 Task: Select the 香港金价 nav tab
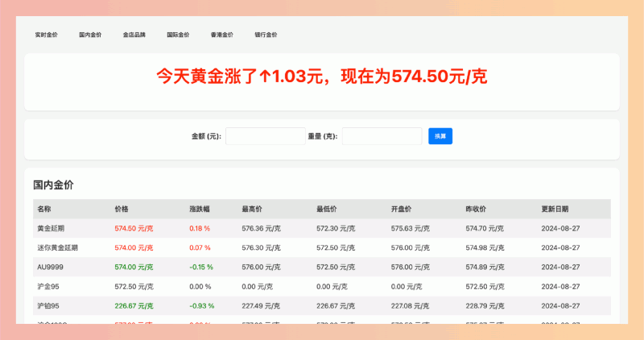point(222,35)
